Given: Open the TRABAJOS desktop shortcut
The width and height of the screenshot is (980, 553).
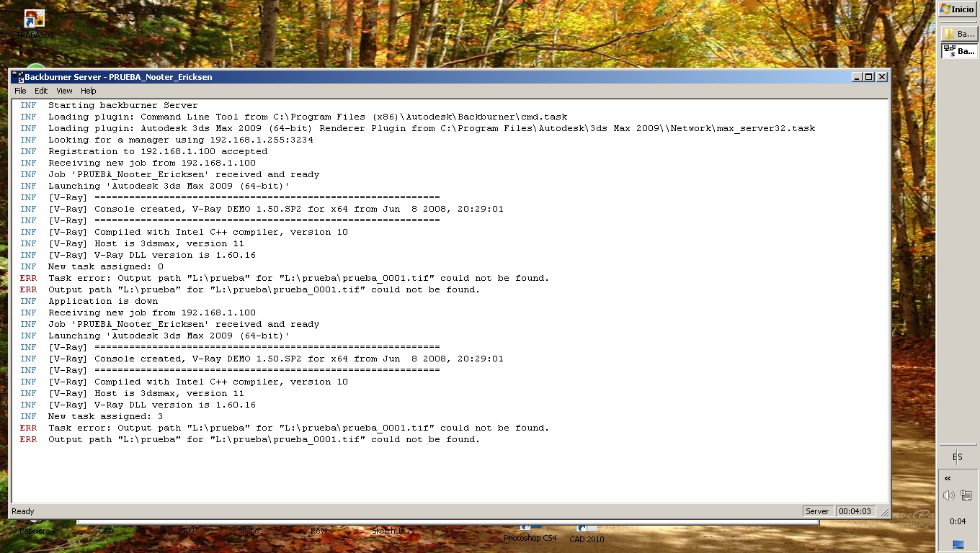Looking at the screenshot, I should pos(35,24).
